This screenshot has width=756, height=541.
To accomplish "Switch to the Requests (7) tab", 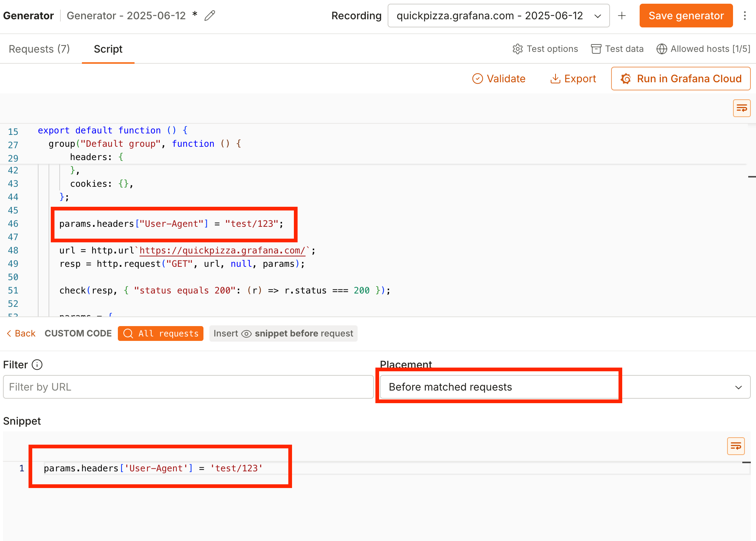I will point(39,49).
